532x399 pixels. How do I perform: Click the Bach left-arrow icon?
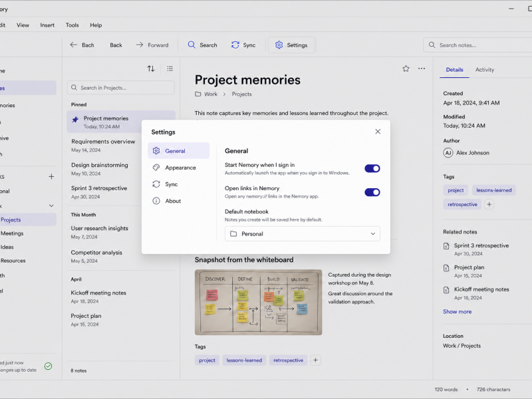(x=74, y=45)
